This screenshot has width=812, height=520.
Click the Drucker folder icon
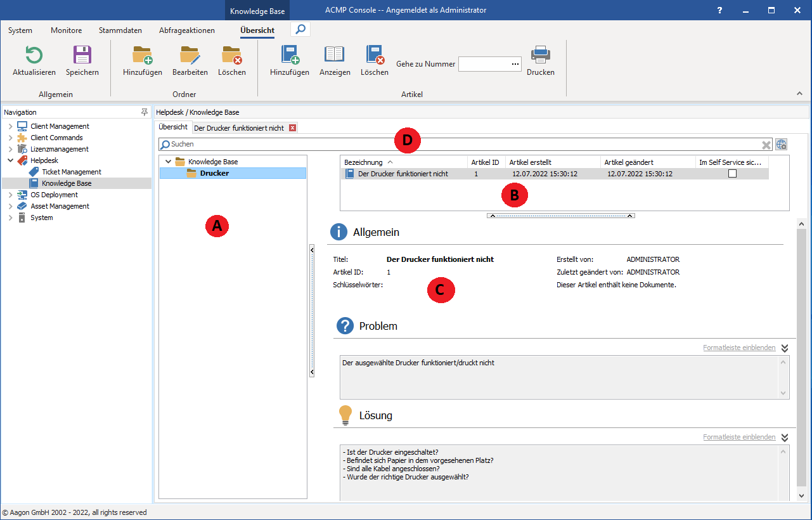(x=191, y=173)
